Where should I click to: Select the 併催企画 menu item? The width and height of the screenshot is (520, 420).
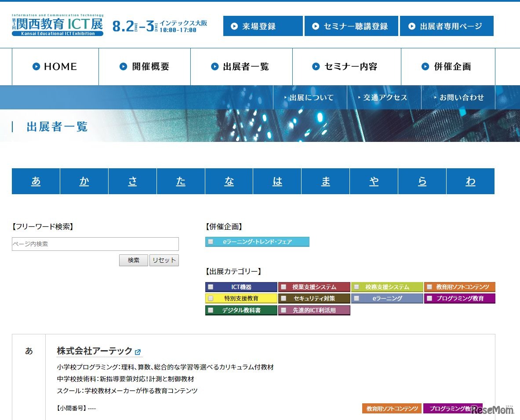(447, 67)
